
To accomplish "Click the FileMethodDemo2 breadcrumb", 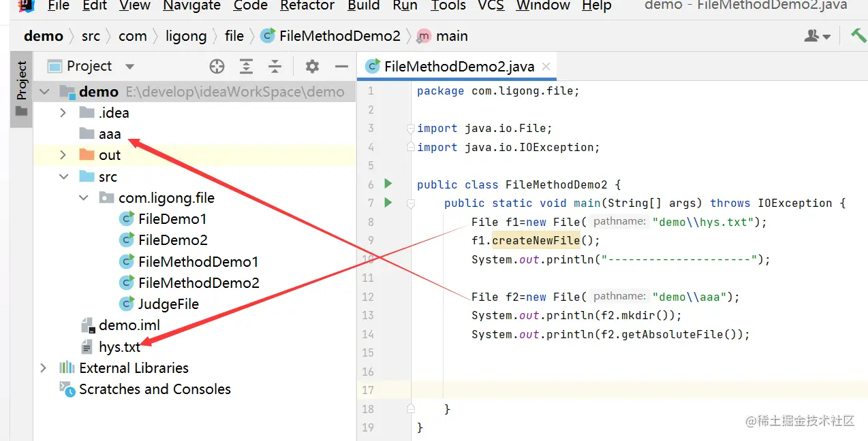I will tap(331, 36).
